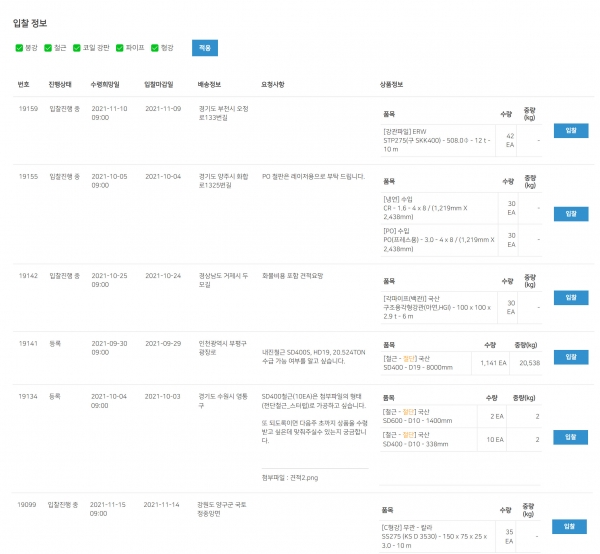Click the blue 적용 apply button

pyautogui.click(x=205, y=48)
